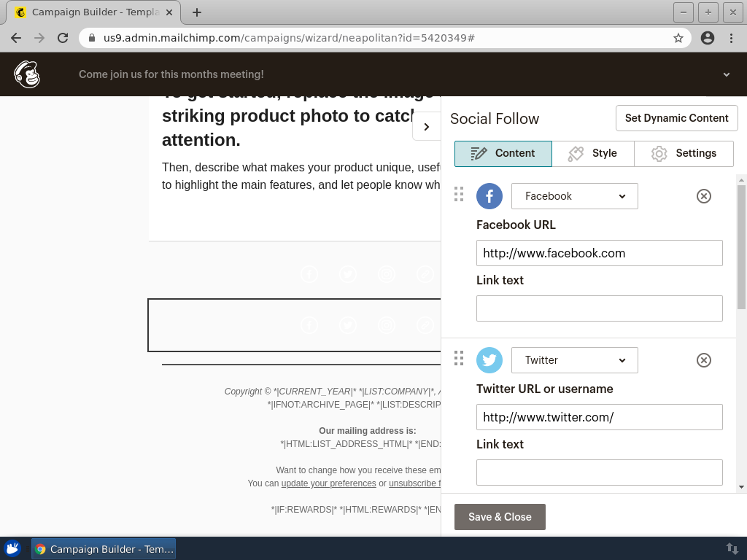Remove the Twitter social link

click(x=703, y=360)
